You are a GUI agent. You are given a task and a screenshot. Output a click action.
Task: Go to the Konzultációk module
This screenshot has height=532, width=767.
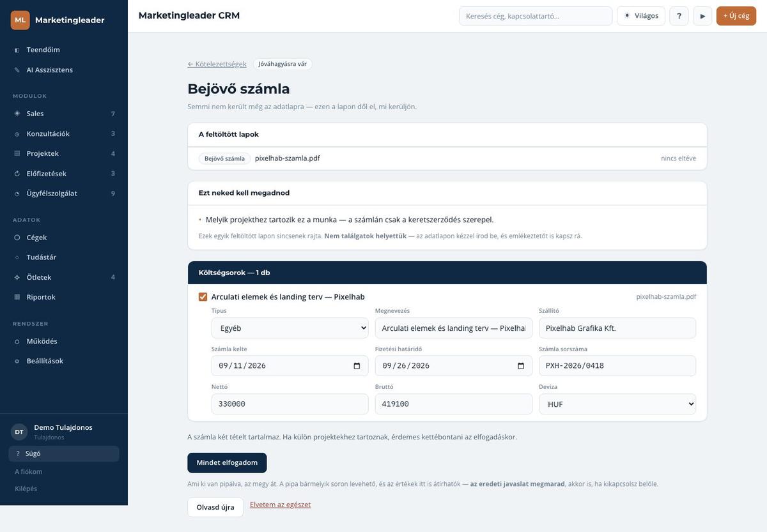[x=64, y=134]
